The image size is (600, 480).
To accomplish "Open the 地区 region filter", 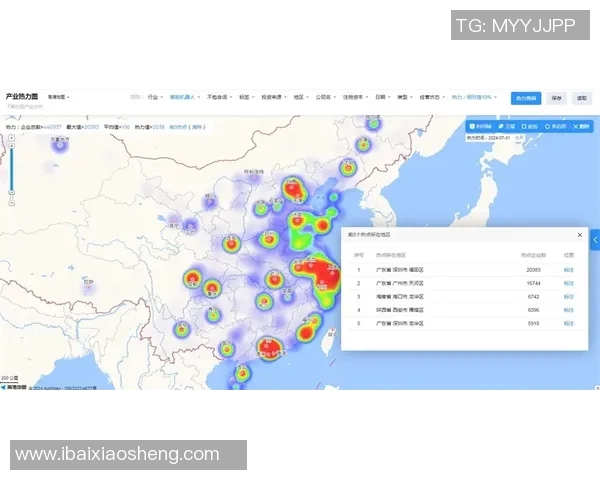I will point(301,97).
